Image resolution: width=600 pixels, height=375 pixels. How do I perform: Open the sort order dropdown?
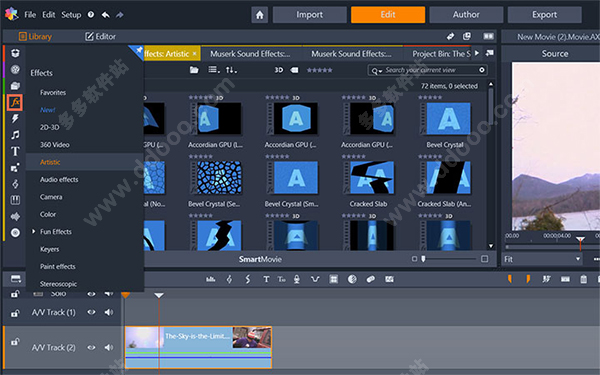pos(232,70)
